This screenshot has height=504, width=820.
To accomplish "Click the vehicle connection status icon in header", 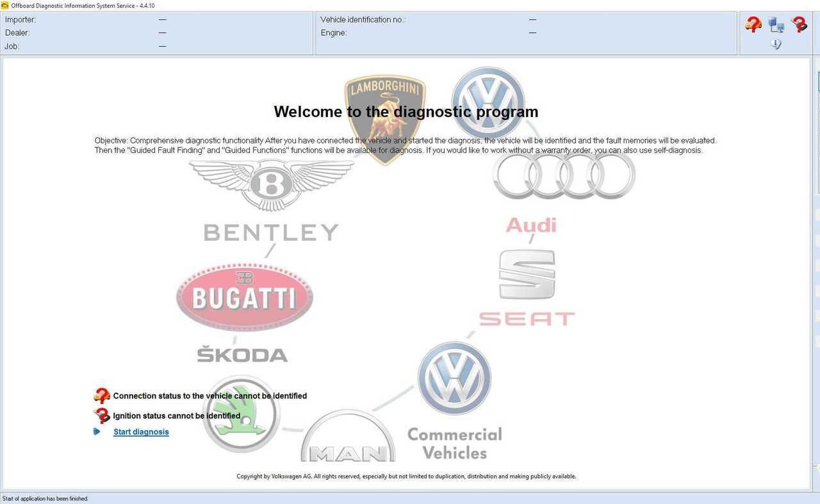I will point(753,25).
